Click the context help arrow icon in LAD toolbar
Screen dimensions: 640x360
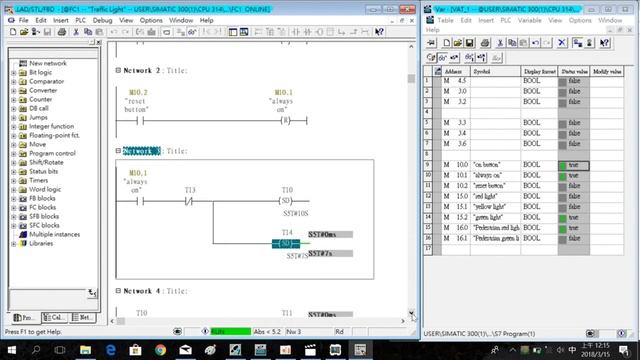[379, 32]
